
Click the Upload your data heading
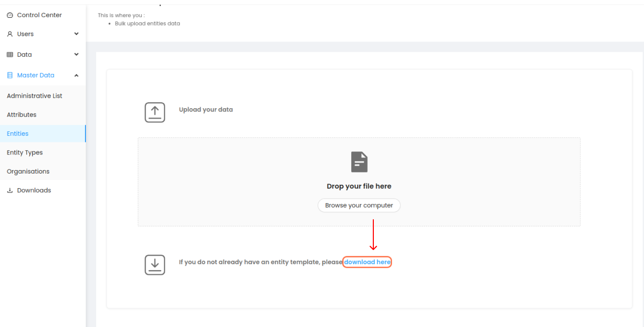click(206, 110)
